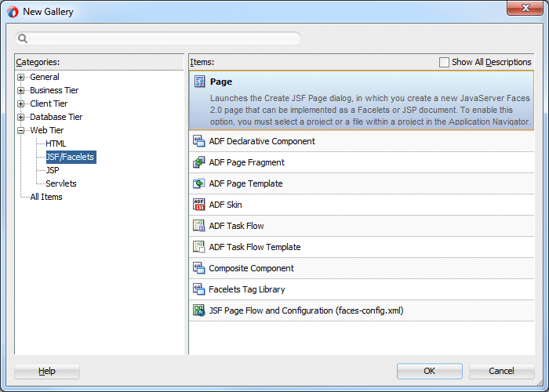
Task: Click the Page item icon
Action: (199, 82)
